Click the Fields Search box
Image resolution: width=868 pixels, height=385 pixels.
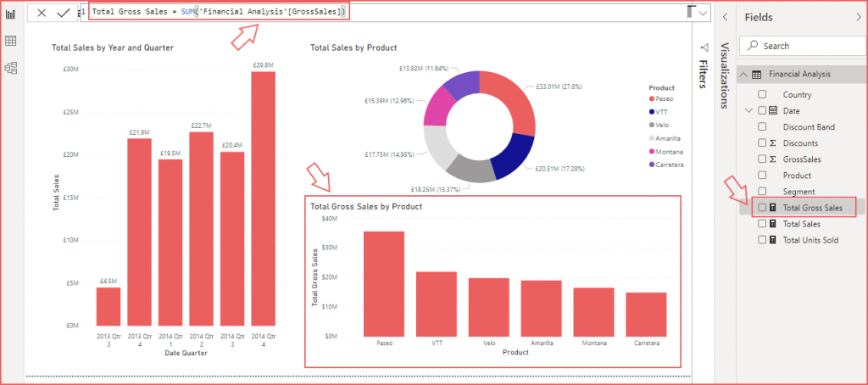pos(802,46)
